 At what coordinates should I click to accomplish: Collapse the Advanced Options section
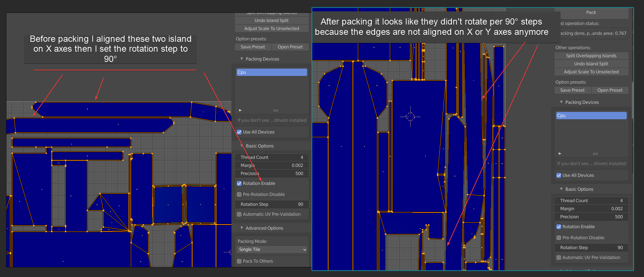point(242,228)
